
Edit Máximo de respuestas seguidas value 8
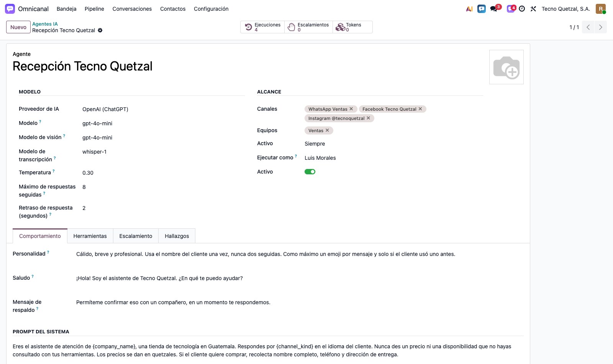coord(163,187)
